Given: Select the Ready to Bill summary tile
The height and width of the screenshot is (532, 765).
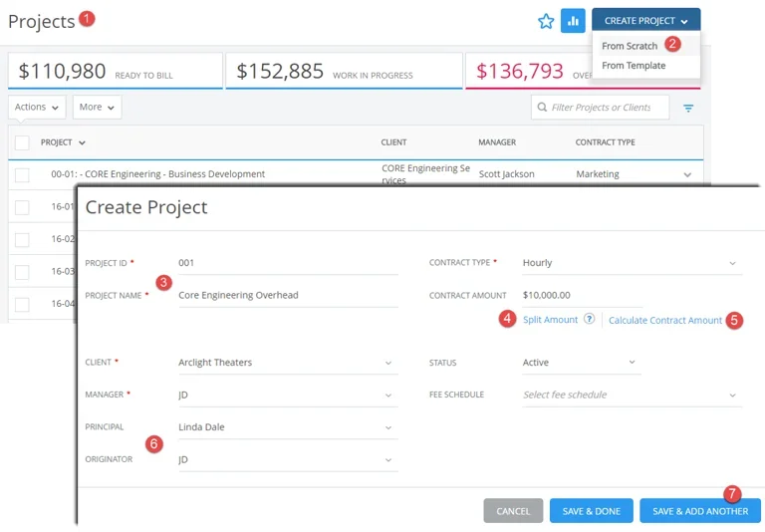Looking at the screenshot, I should pos(116,71).
